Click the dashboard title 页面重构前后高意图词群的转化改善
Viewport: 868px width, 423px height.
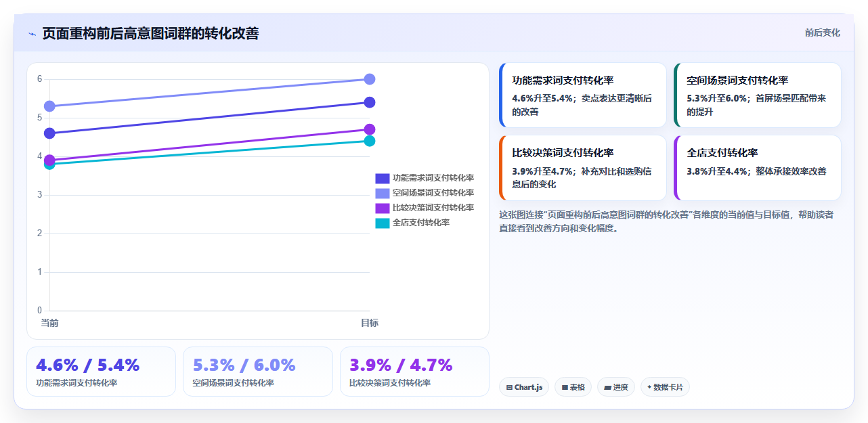pyautogui.click(x=150, y=33)
